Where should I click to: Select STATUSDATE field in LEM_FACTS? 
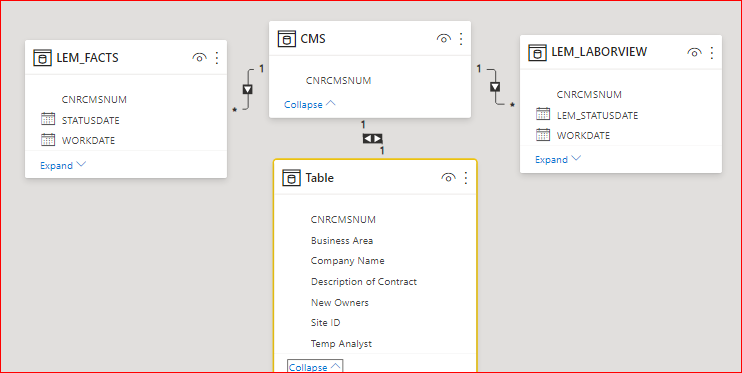pyautogui.click(x=90, y=120)
